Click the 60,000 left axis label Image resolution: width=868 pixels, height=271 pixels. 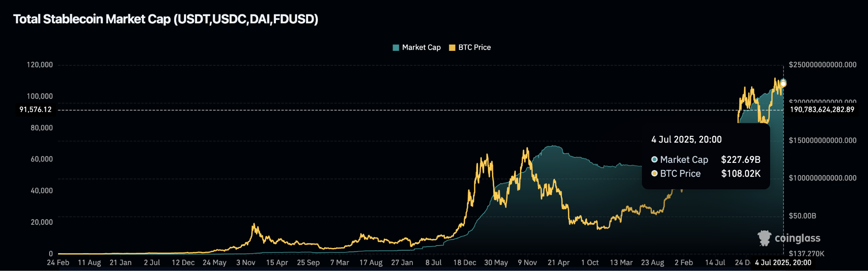[x=42, y=159]
